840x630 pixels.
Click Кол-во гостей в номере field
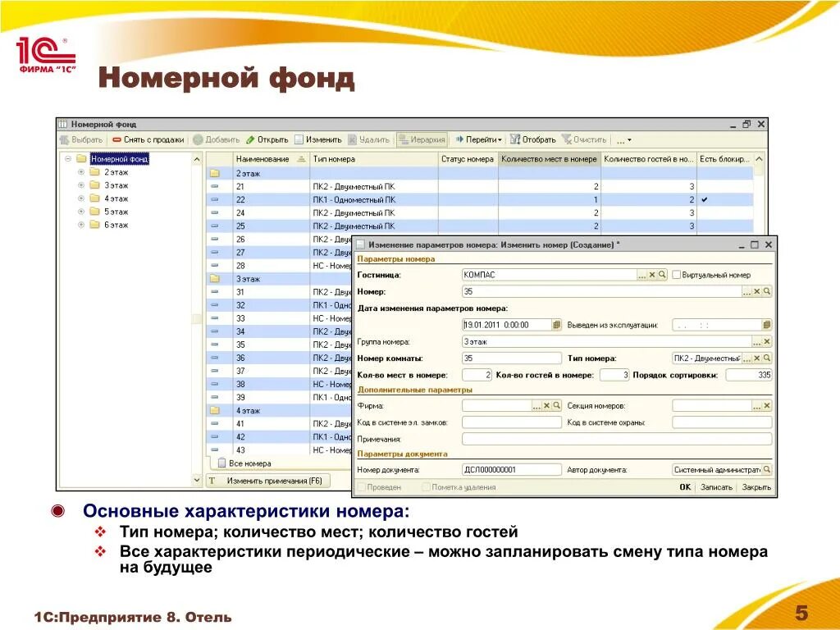[614, 375]
